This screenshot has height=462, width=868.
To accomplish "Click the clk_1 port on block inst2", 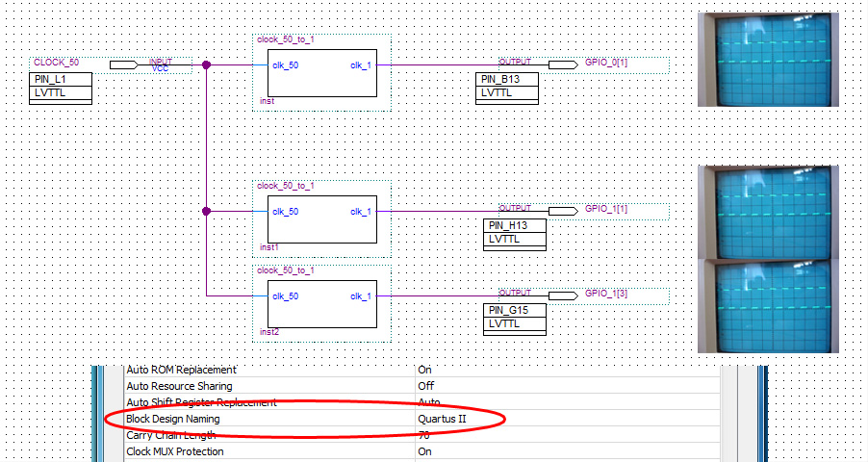I will 361,296.
